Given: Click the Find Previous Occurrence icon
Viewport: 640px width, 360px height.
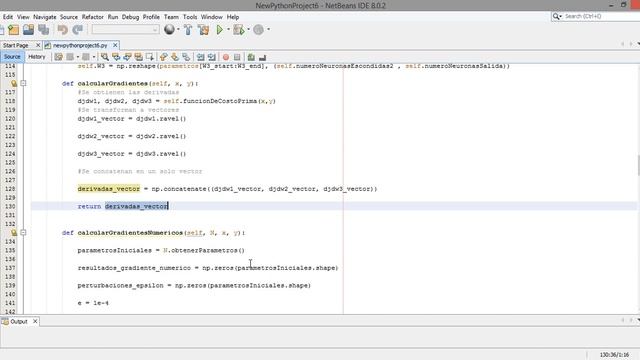Looking at the screenshot, I should pyautogui.click(x=116, y=57).
